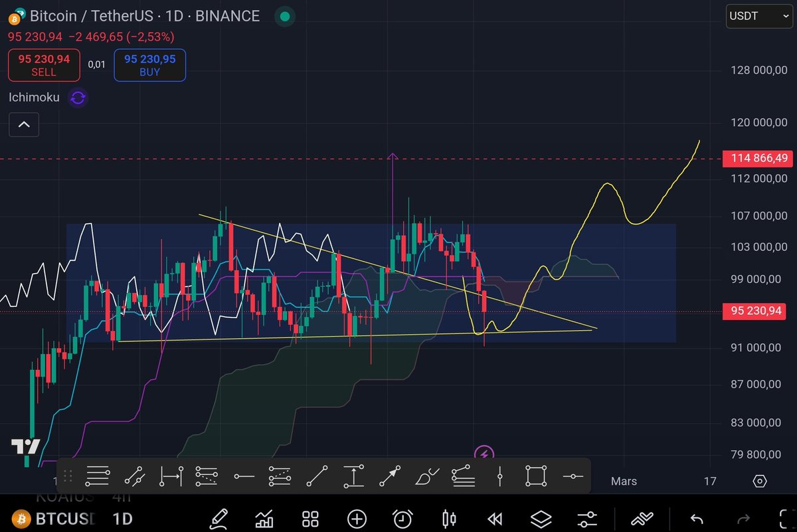The height and width of the screenshot is (532, 797).
Task: Open the indicators chart icon
Action: click(x=265, y=519)
